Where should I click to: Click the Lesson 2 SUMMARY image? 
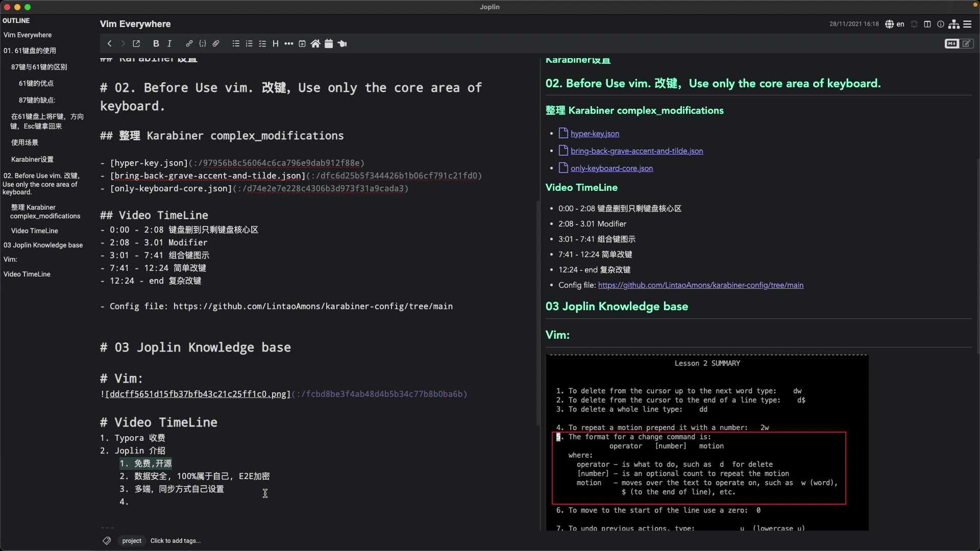[x=707, y=442]
